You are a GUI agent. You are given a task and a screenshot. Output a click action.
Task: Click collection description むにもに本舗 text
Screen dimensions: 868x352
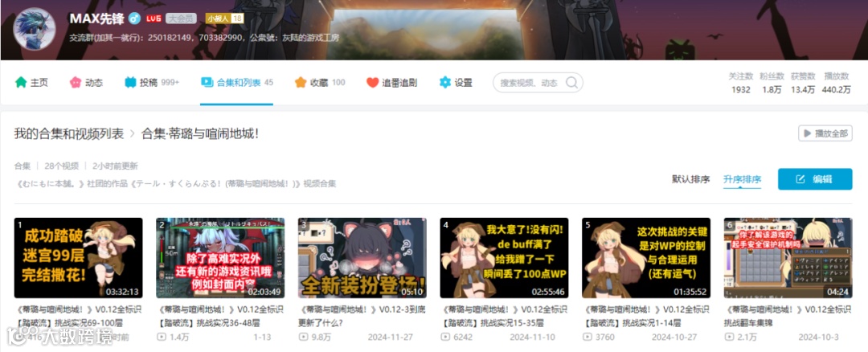175,184
